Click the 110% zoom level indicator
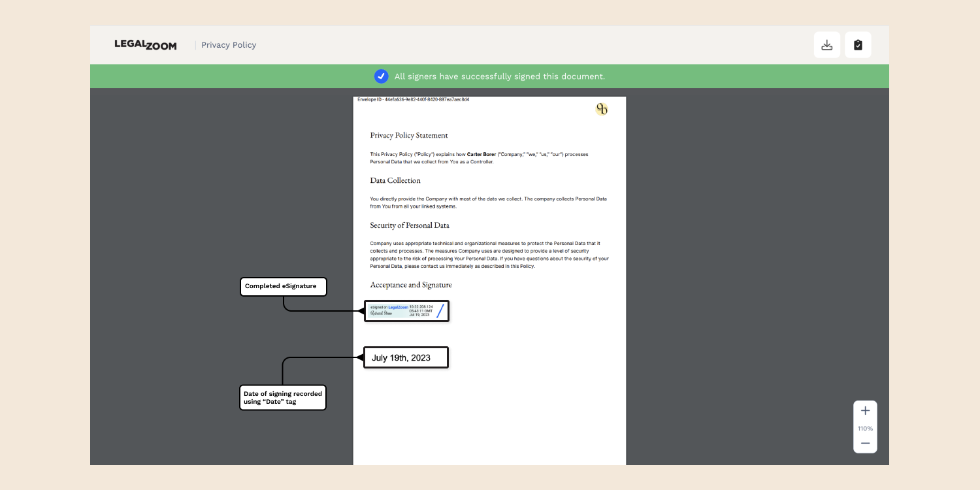The image size is (980, 490). tap(865, 428)
